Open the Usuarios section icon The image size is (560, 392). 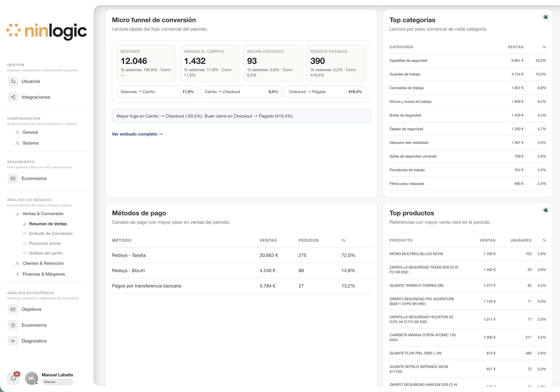[x=13, y=81]
